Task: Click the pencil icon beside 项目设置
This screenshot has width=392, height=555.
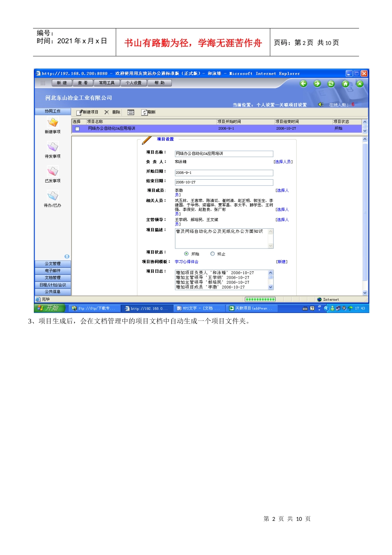Action: [147, 140]
